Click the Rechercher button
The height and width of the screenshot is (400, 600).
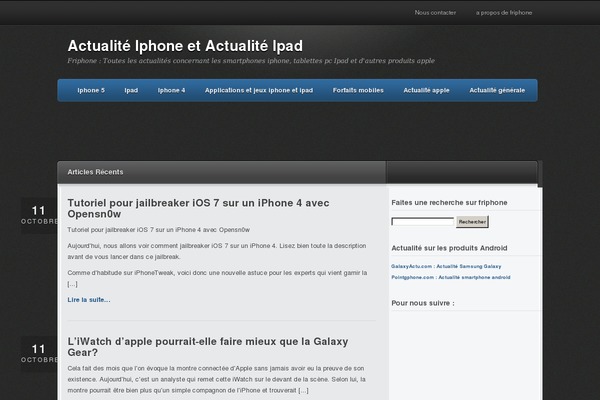[x=472, y=222]
